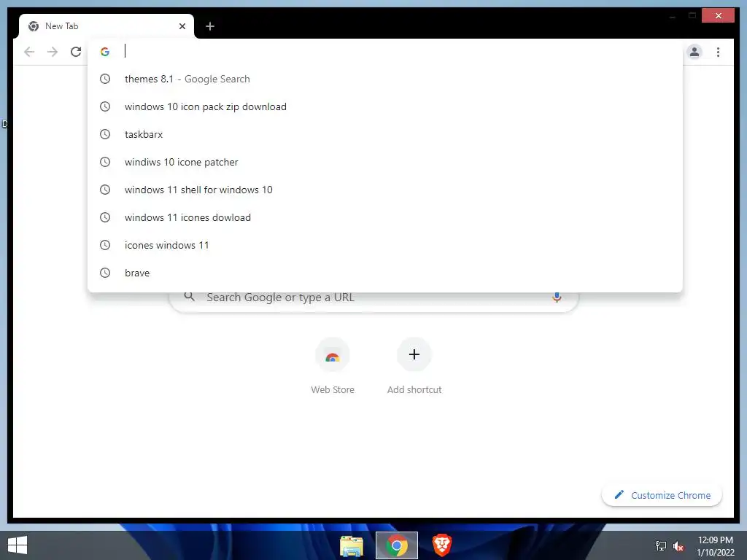Click the Chrome icon in the taskbar
The image size is (747, 560).
396,545
